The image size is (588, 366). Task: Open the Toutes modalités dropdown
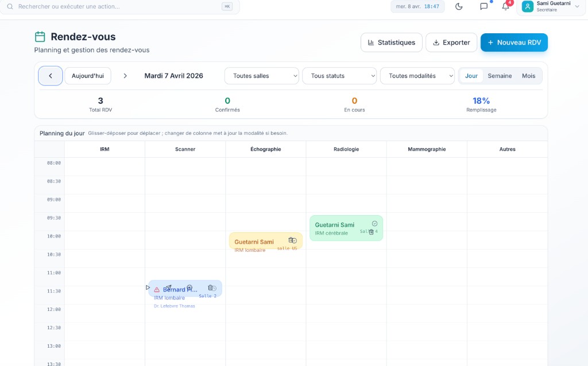click(417, 76)
